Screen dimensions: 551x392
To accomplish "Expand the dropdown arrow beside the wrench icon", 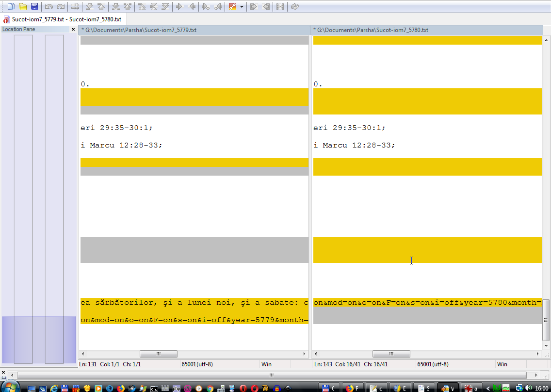I will [x=242, y=7].
